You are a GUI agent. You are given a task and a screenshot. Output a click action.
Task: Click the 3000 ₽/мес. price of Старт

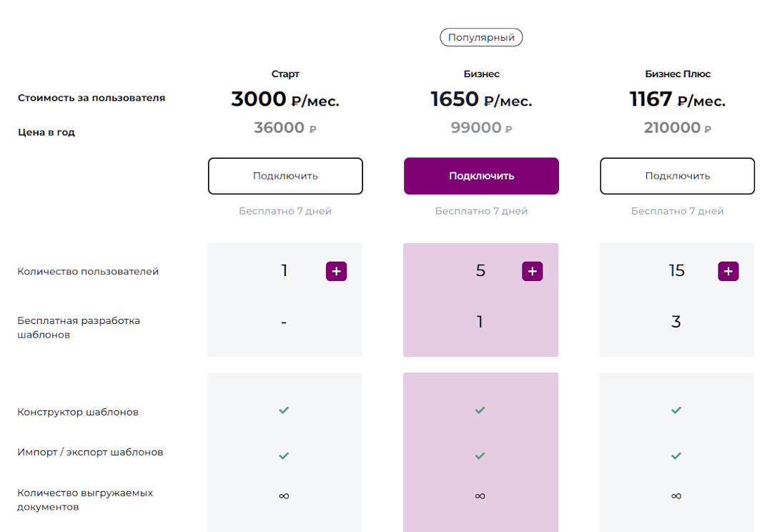[x=285, y=99]
